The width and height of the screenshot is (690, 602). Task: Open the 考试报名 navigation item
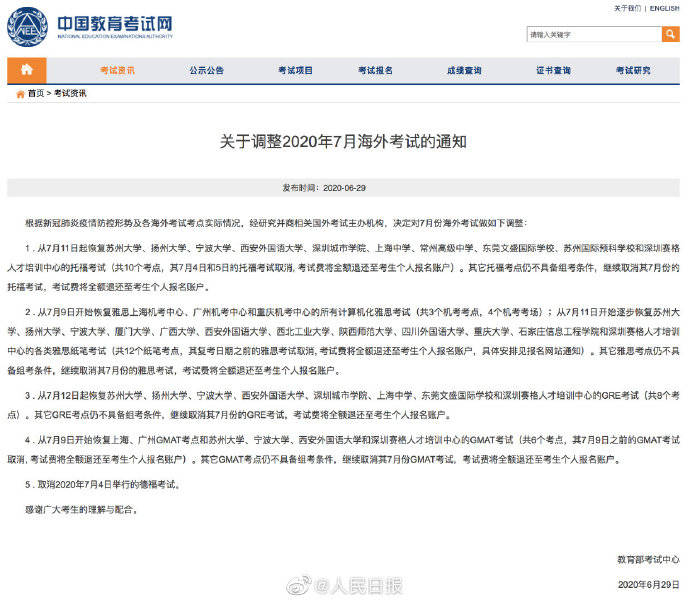[375, 70]
